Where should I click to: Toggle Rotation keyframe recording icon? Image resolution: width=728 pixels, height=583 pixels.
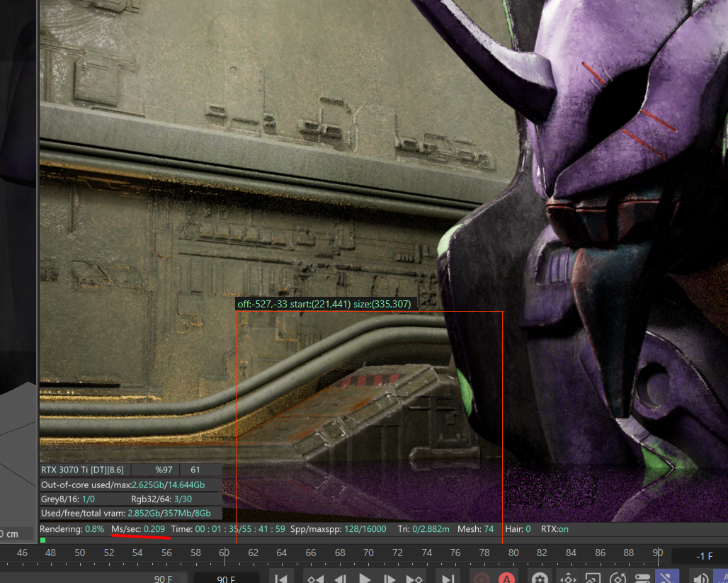pyautogui.click(x=618, y=578)
